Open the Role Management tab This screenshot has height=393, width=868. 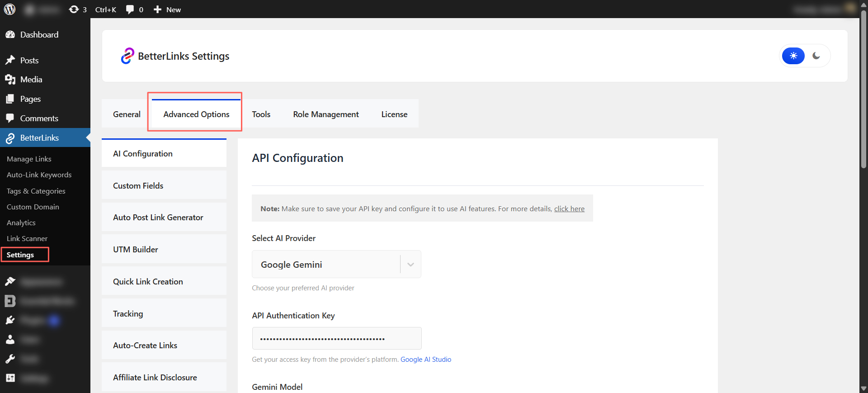326,114
